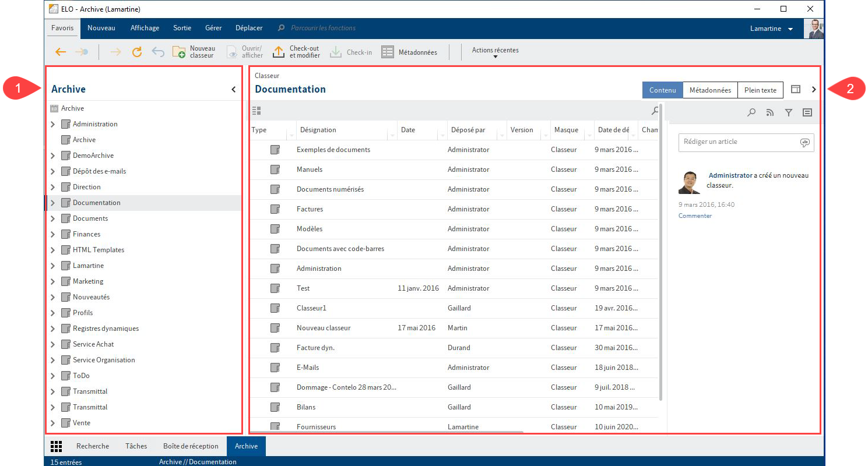Click the Archive root icon in tree
The image size is (868, 466).
point(54,108)
